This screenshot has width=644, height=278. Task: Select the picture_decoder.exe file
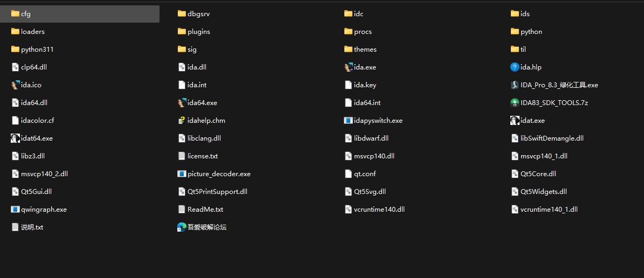[214, 173]
